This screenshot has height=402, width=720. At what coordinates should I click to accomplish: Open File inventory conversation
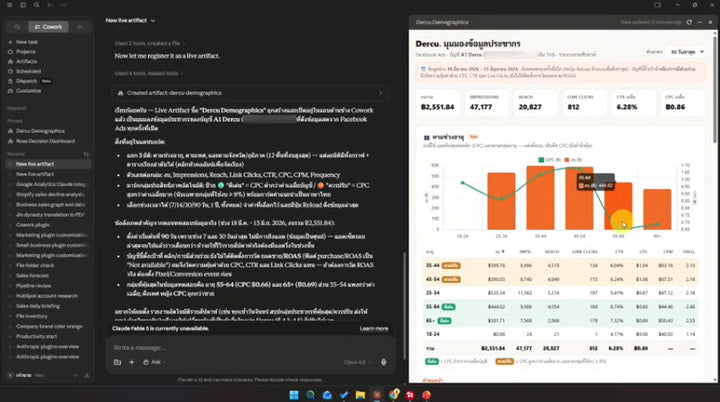point(48,316)
